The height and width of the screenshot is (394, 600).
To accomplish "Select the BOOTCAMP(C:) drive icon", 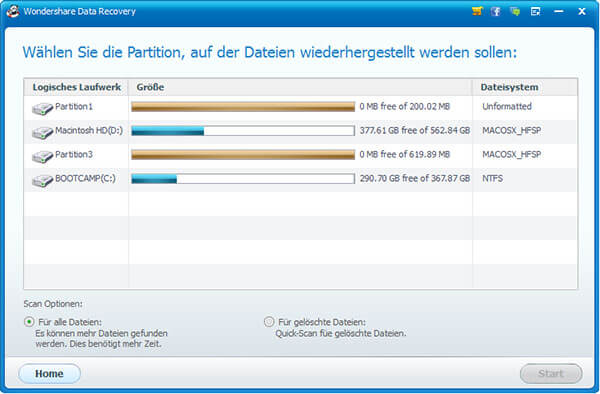I will coord(42,181).
